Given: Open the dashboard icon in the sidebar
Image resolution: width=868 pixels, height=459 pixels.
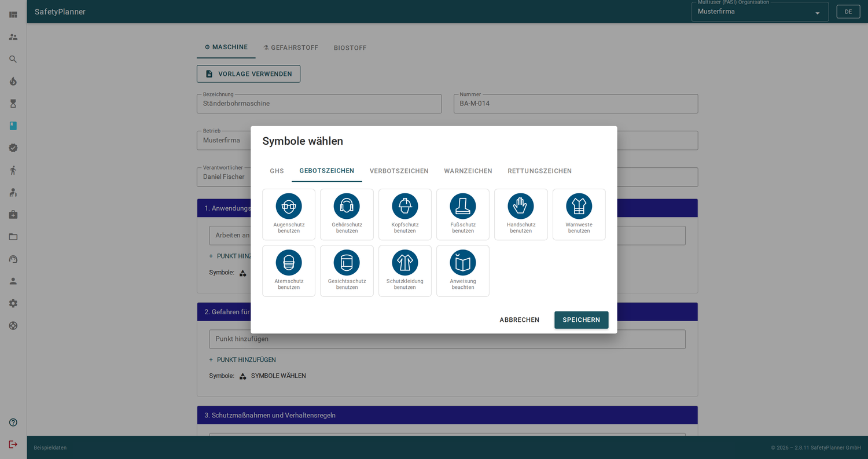Looking at the screenshot, I should click(x=13, y=14).
